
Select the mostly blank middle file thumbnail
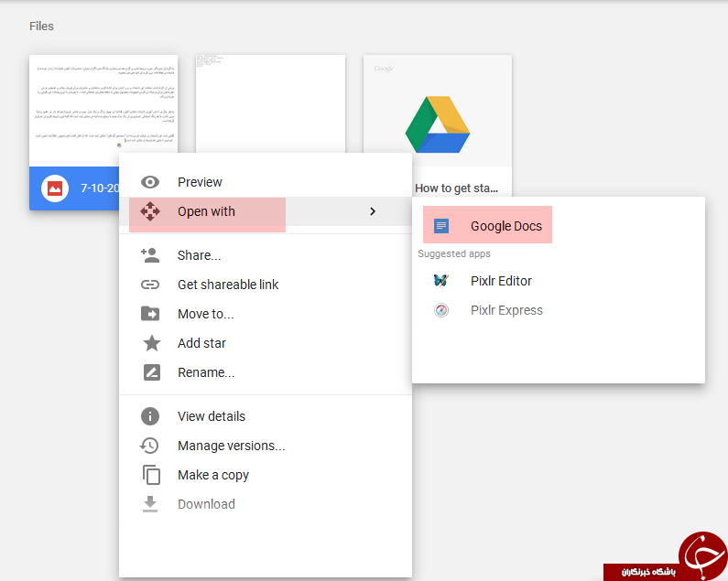270,103
